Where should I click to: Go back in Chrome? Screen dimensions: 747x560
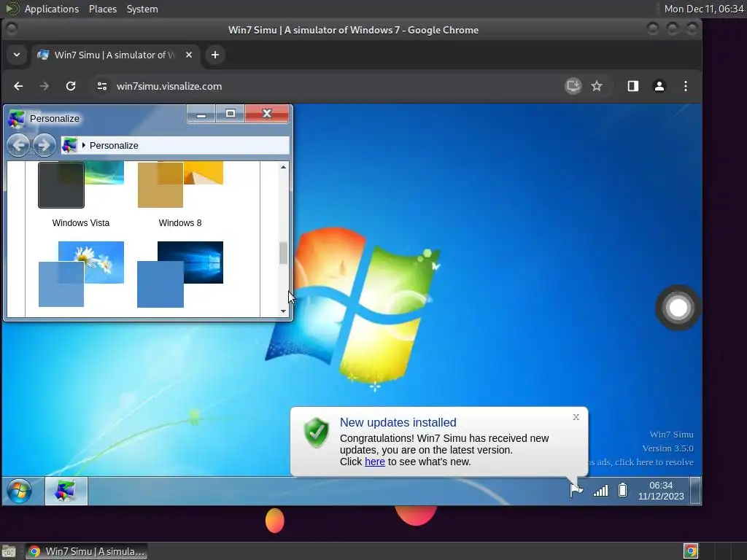click(18, 86)
